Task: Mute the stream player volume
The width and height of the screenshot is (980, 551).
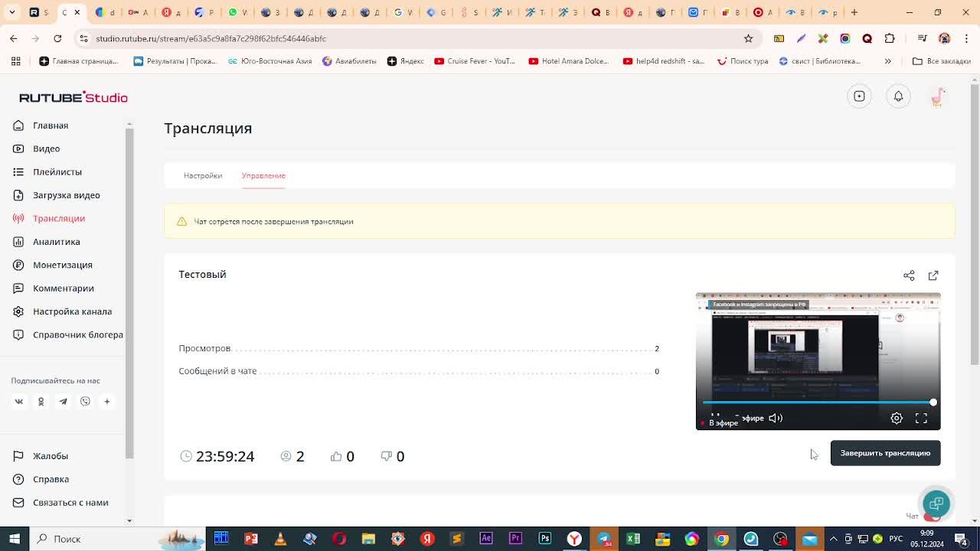Action: (x=776, y=418)
